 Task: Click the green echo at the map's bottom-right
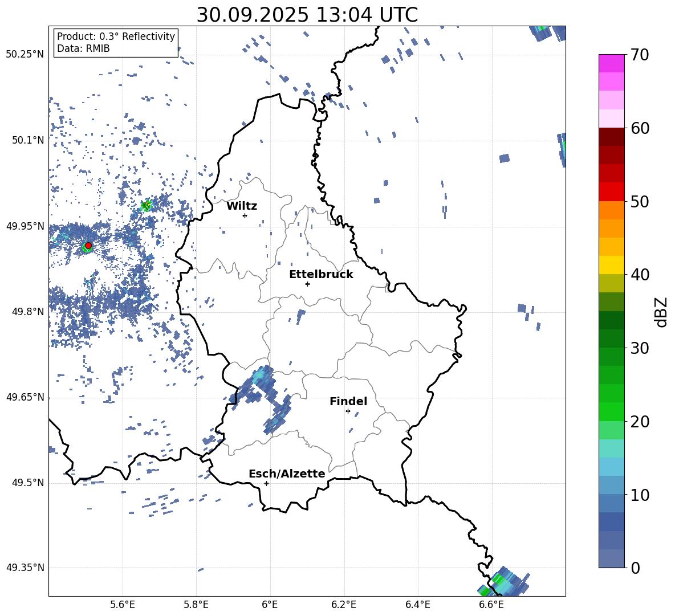503,583
